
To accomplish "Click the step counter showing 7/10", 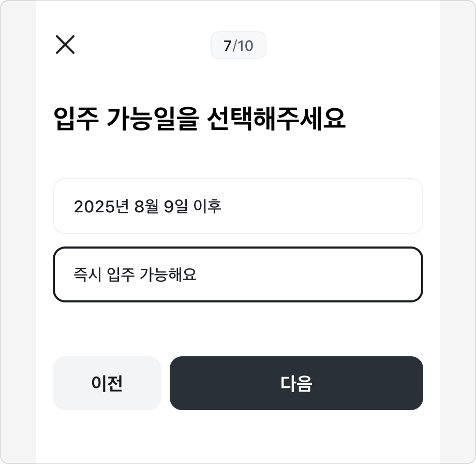I will click(x=238, y=45).
